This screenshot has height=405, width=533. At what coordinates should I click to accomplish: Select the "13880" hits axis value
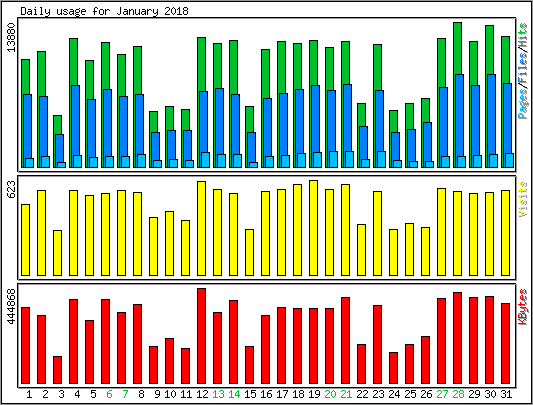[11, 37]
